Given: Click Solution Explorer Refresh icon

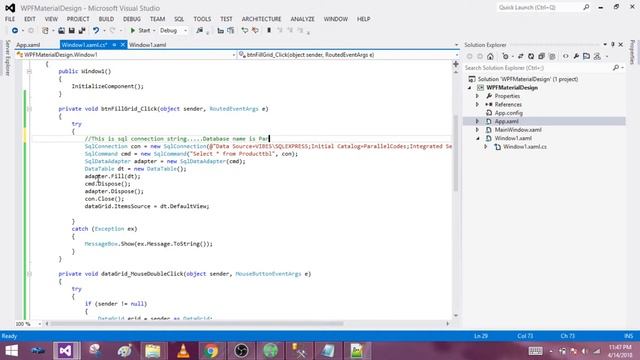Looking at the screenshot, I should click(531, 56).
